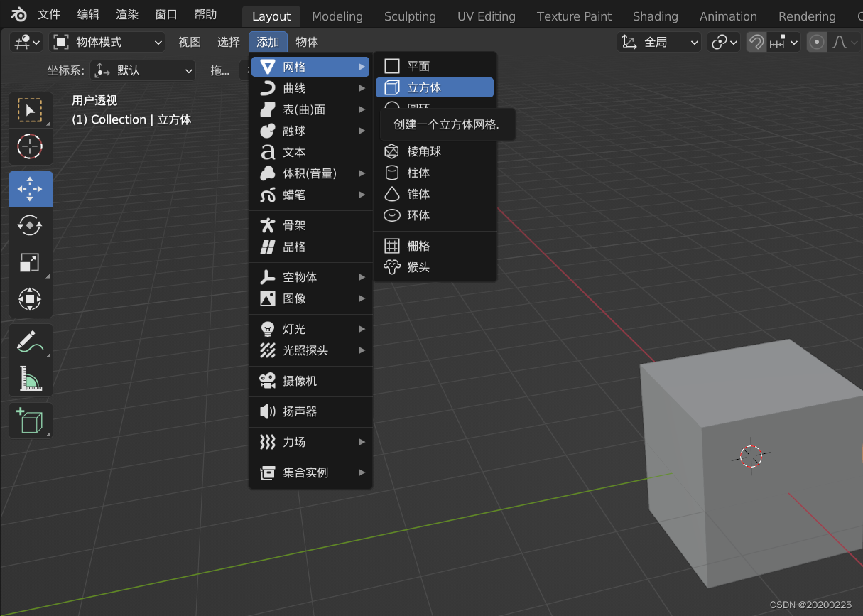Open the 窗口 menu
Image resolution: width=863 pixels, height=616 pixels.
166,14
